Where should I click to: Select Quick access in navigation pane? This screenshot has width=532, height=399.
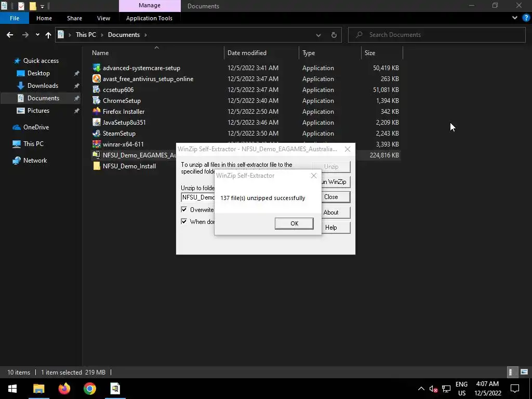pyautogui.click(x=41, y=61)
